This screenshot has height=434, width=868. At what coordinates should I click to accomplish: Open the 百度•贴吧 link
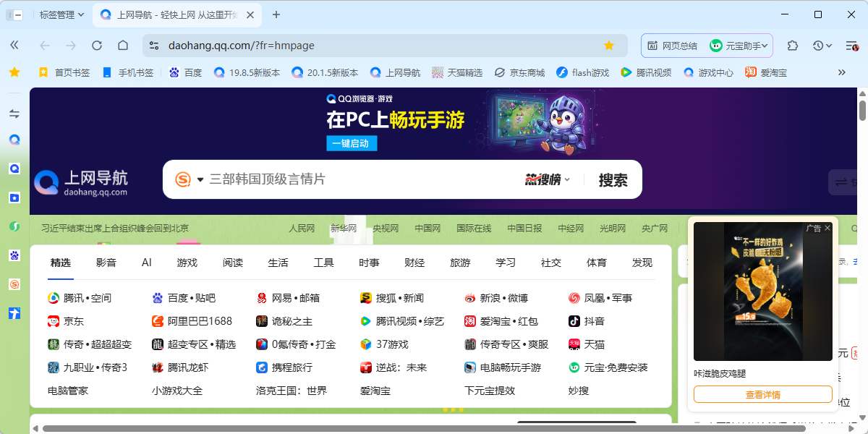point(184,298)
